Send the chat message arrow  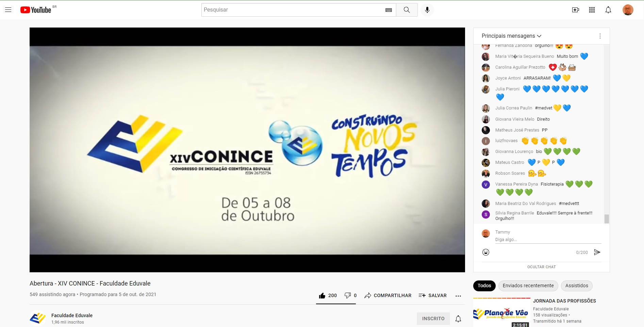[597, 252]
